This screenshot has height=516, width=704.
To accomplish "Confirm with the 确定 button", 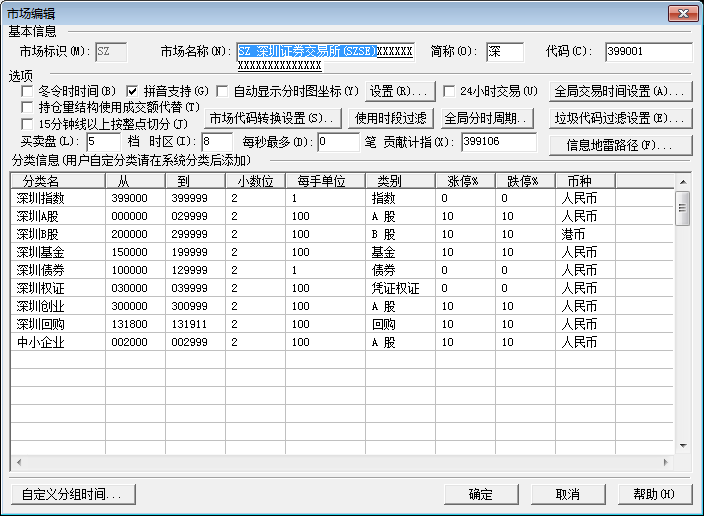I will (480, 494).
